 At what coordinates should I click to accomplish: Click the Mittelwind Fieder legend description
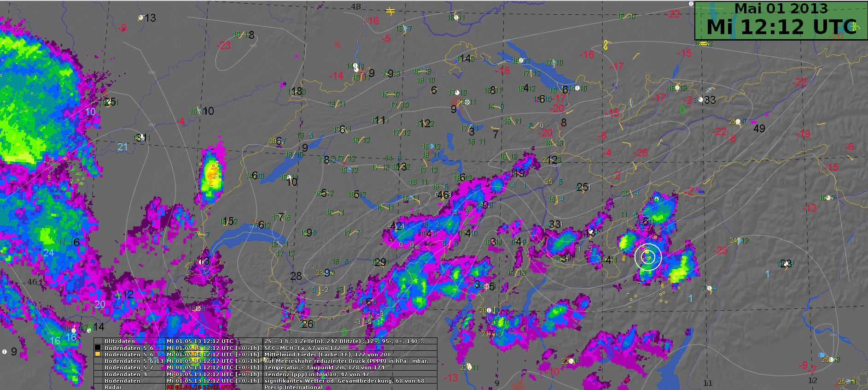(327, 354)
